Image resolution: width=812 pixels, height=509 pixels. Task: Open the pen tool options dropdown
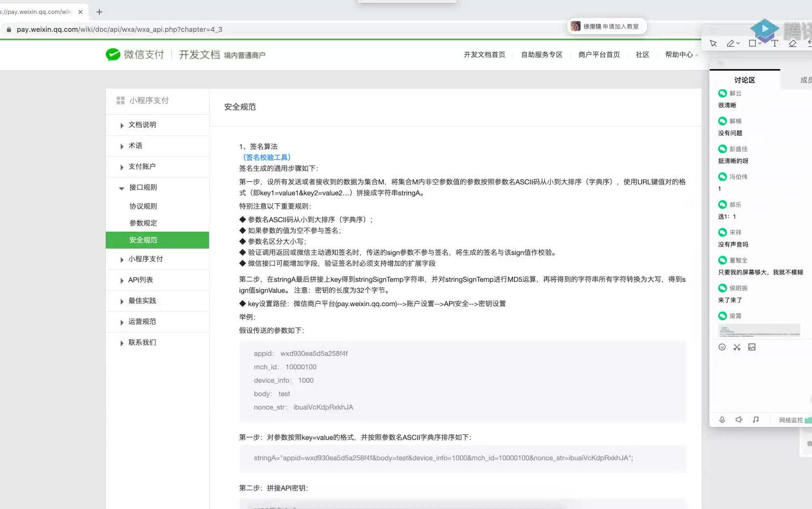(x=738, y=45)
